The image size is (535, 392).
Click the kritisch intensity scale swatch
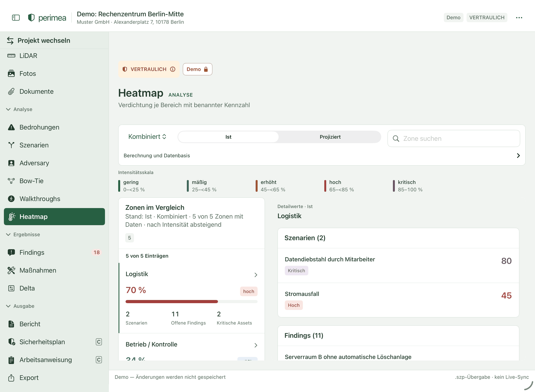pyautogui.click(x=394, y=186)
